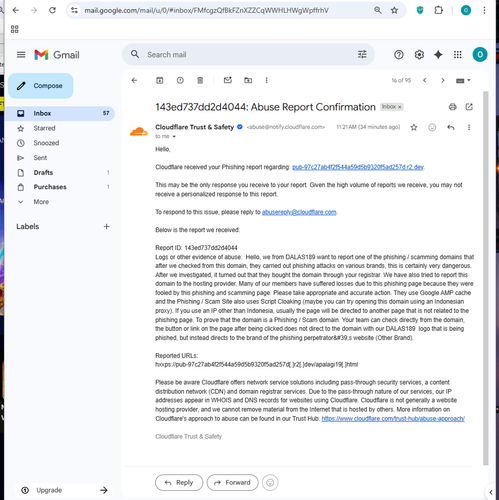This screenshot has width=499, height=500.
Task: Remove the Inbox label chip
Action: [400, 107]
